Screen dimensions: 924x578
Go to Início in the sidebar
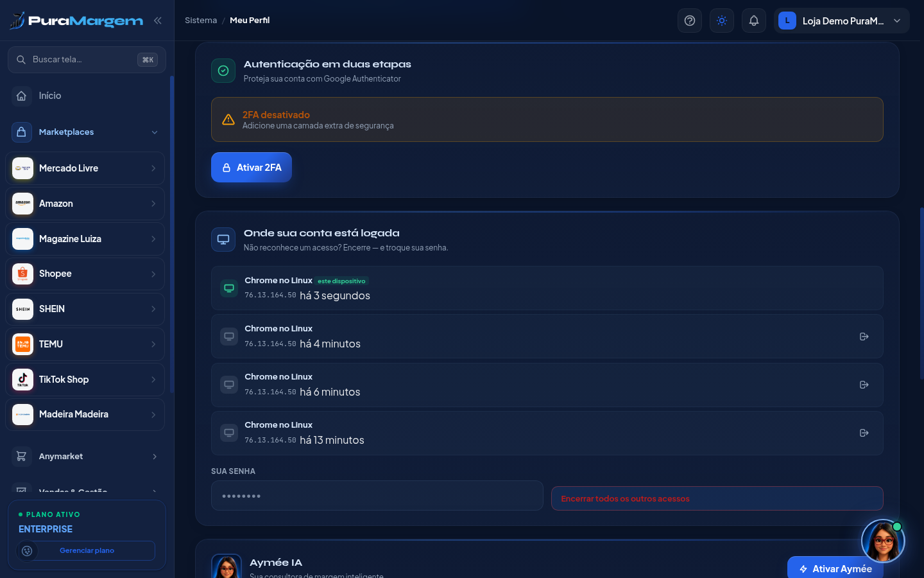[85, 96]
